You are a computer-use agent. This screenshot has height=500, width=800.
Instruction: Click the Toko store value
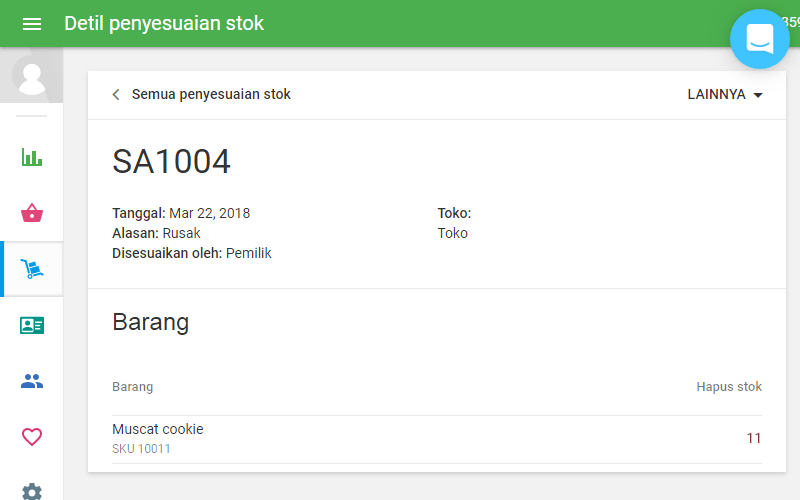coord(453,233)
